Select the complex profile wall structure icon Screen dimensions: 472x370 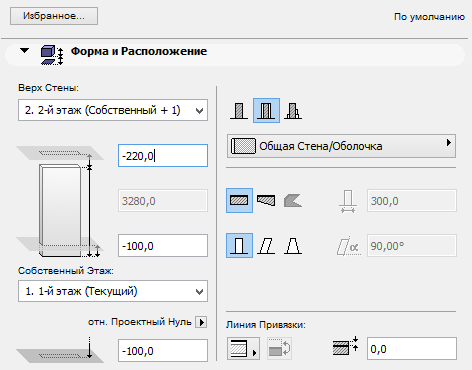tap(293, 111)
